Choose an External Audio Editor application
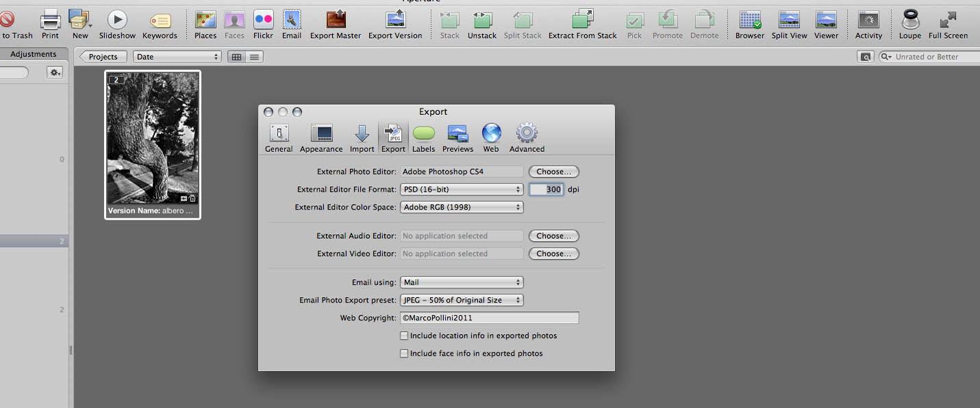Screen dimensions: 980x408 click(554, 236)
